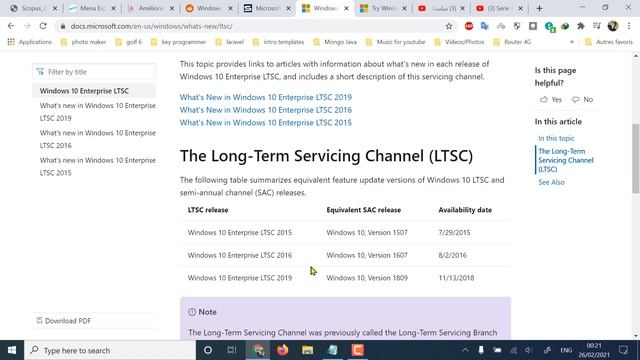The height and width of the screenshot is (360, 640).
Task: Open the laravel bookmark folder
Action: (229, 42)
